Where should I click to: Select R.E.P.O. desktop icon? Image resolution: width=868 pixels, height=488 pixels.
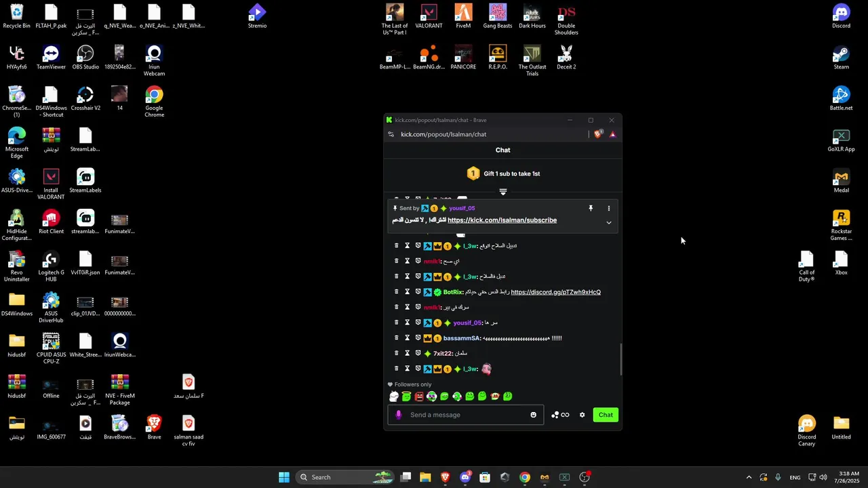498,58
